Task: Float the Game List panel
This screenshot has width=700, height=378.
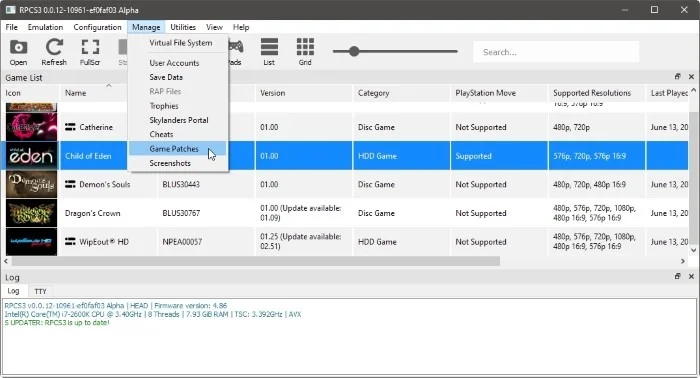Action: 677,77
